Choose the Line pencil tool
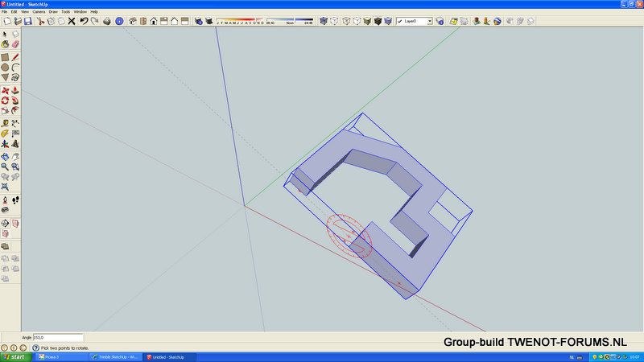The height and width of the screenshot is (362, 644). [15, 57]
